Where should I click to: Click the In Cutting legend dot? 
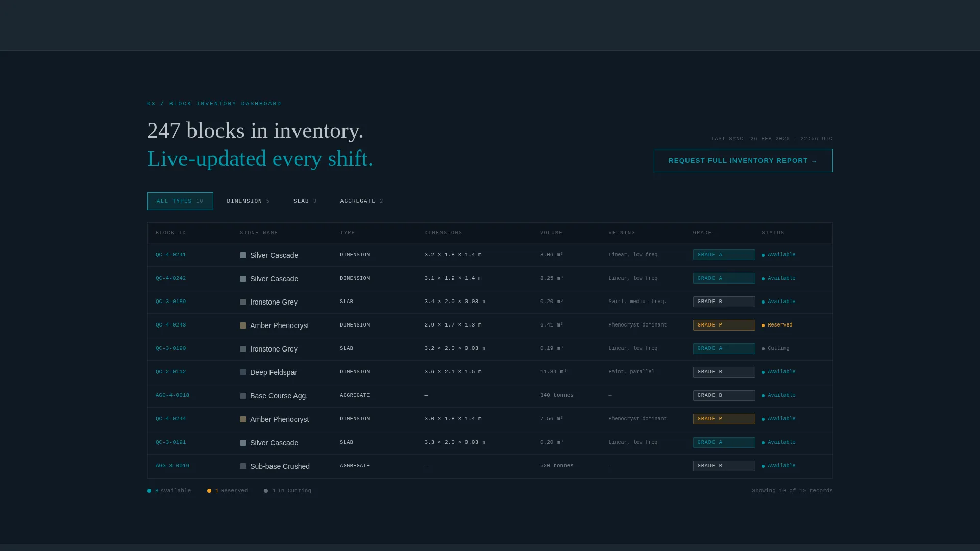pos(266,491)
